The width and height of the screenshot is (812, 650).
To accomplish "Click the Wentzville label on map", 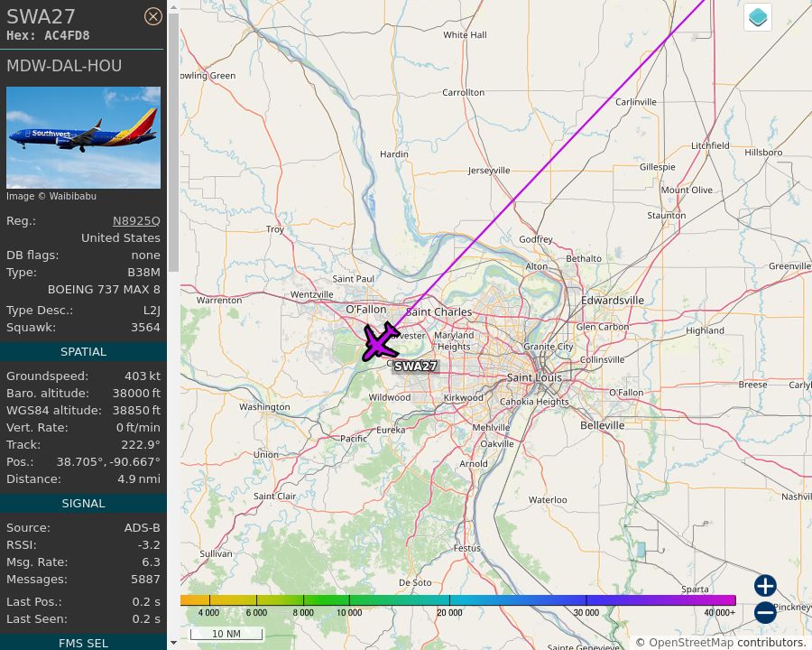I will pos(312,294).
